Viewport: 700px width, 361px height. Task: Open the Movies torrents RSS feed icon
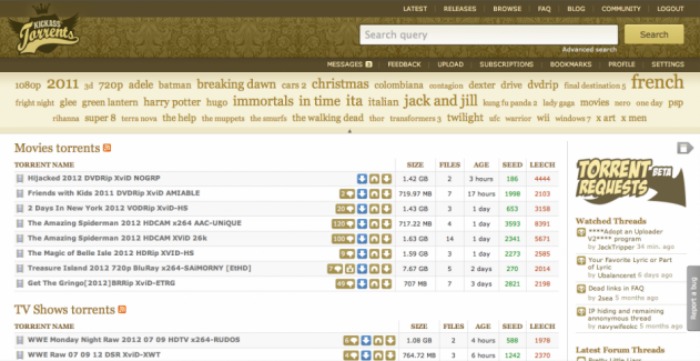pyautogui.click(x=107, y=148)
